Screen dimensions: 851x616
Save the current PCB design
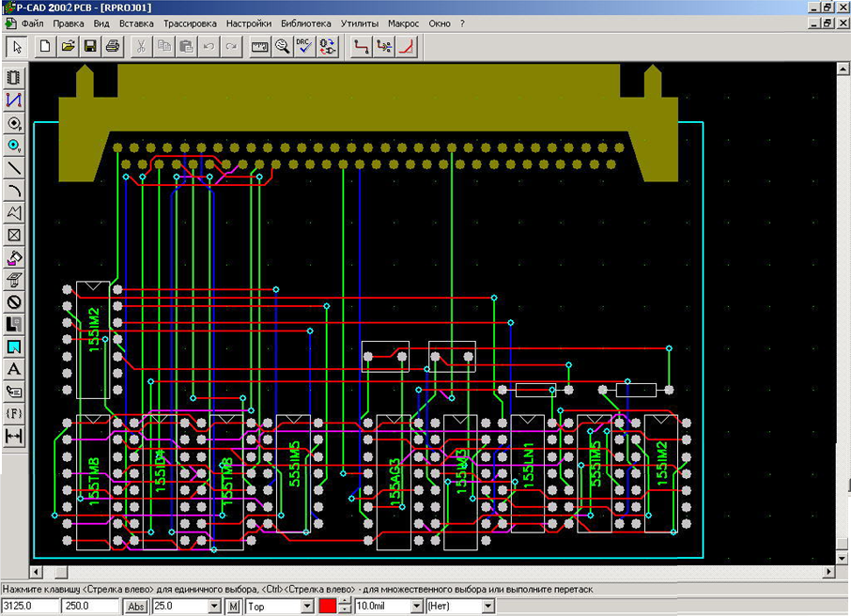pos(90,47)
